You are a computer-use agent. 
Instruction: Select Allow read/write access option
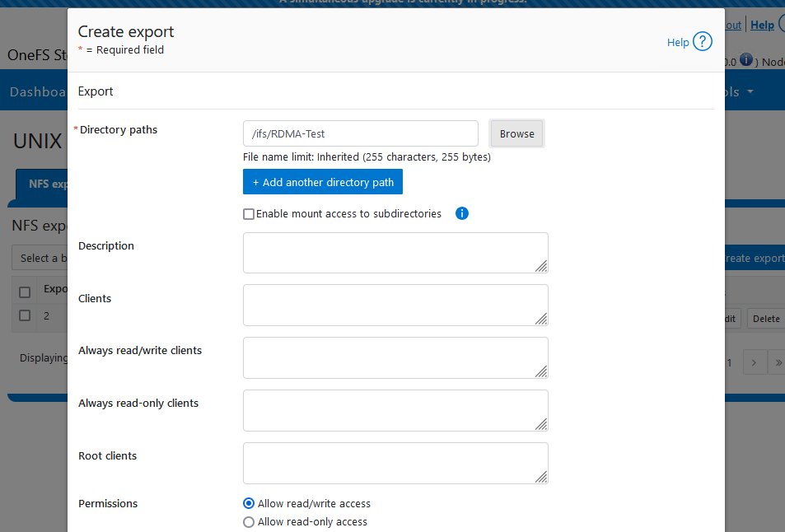(x=249, y=503)
